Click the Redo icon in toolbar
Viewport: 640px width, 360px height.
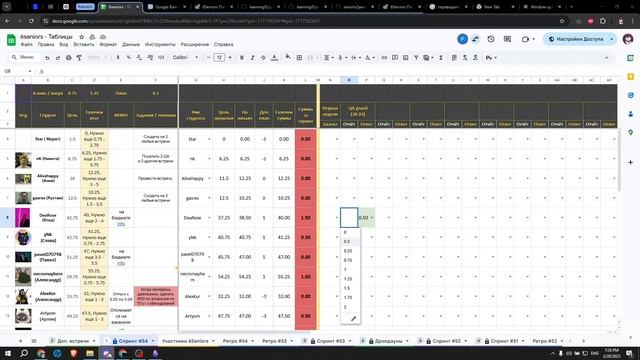click(58, 58)
